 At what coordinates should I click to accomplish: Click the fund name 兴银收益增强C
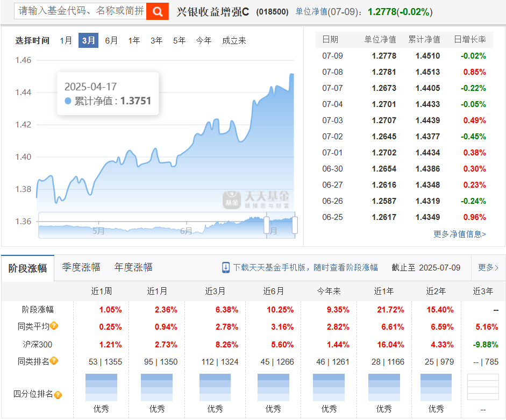pos(212,12)
